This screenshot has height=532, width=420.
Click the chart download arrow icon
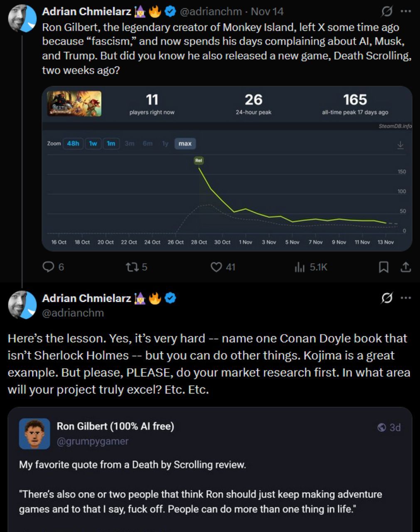tap(400, 145)
